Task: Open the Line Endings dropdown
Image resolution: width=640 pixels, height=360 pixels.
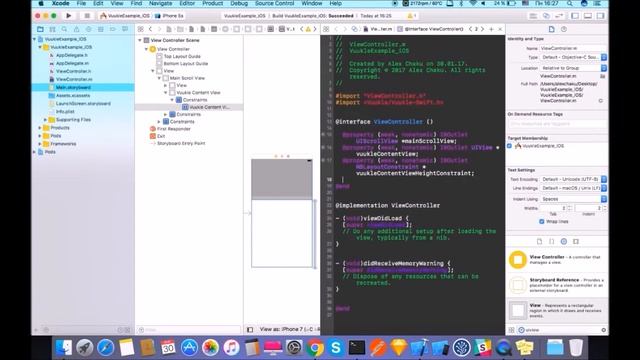Action: (x=573, y=188)
